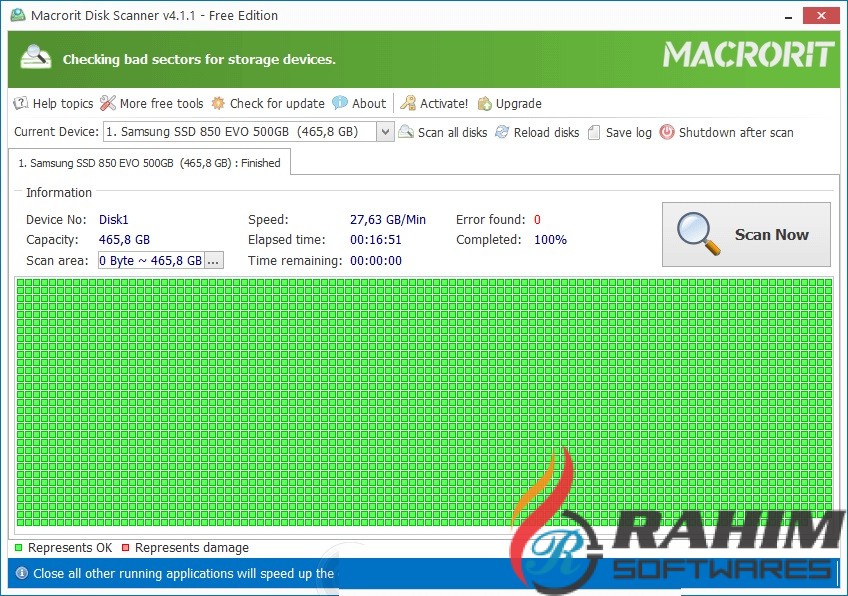
Task: Click the wrench icon for More free tools
Action: (108, 103)
